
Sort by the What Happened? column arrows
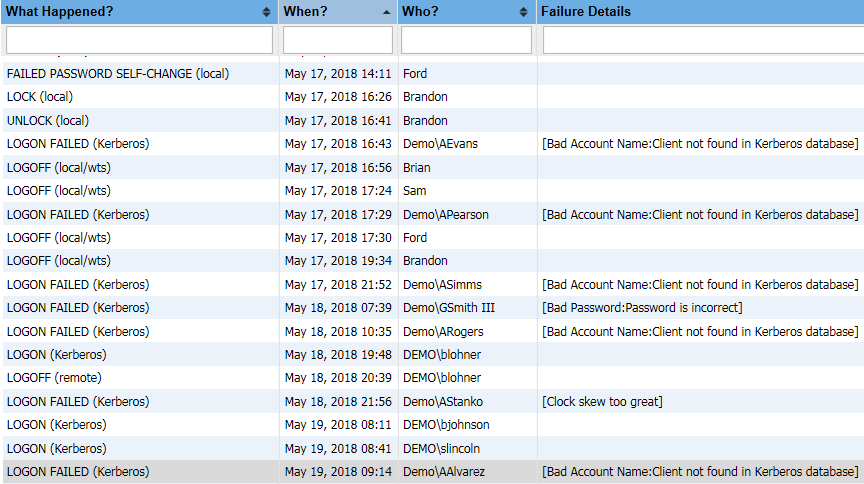pos(266,12)
